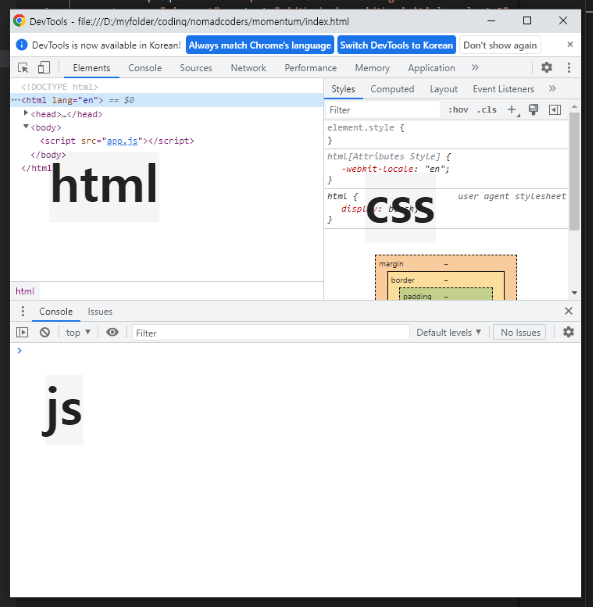Screen dimensions: 593x607
Task: Select the html lang="en" element row
Action: (x=167, y=100)
